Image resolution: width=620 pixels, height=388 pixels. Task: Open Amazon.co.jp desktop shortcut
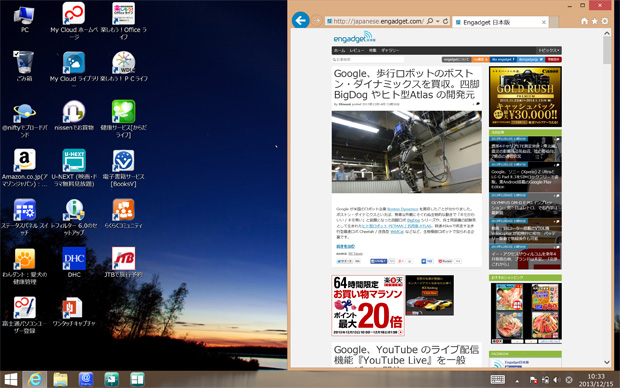pos(25,168)
